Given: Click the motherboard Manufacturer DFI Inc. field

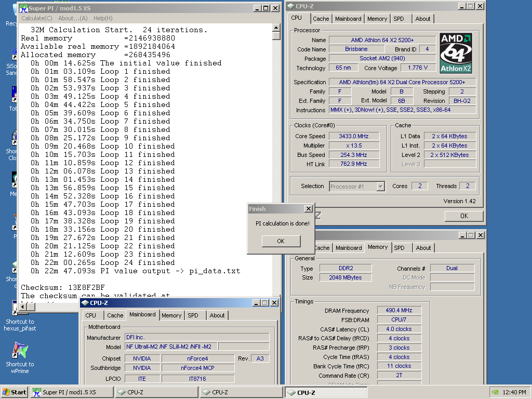Looking at the screenshot, I should point(197,337).
